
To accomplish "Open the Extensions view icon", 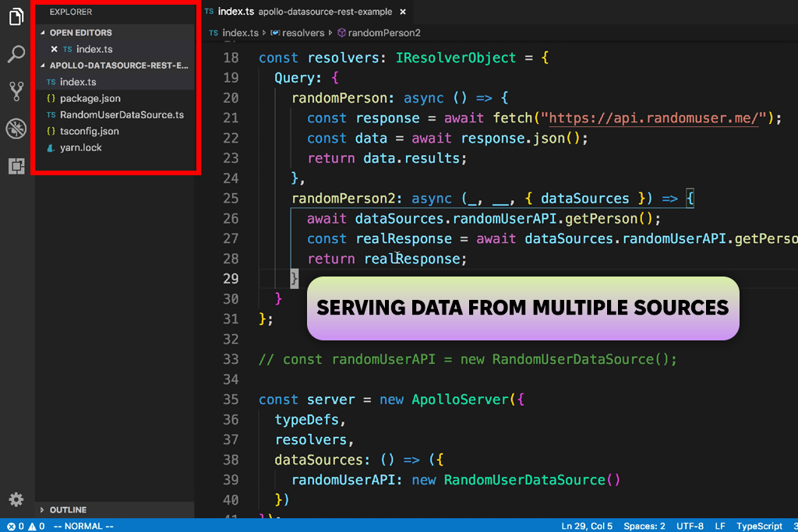I will tap(16, 166).
